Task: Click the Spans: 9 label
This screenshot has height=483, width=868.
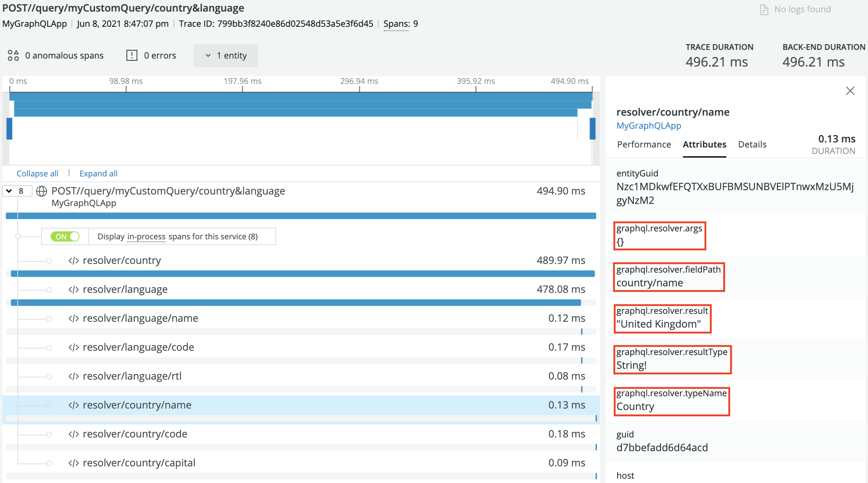Action: (400, 24)
